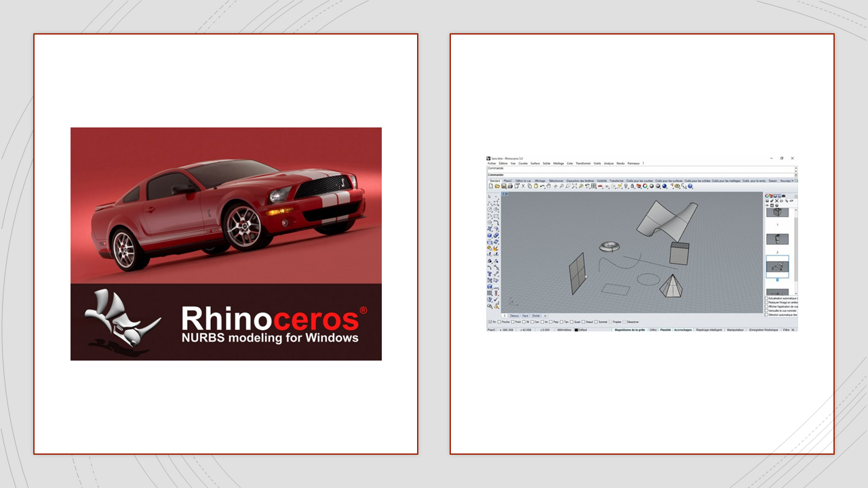
Task: Click the Millimètres unit text in status bar
Action: (564, 330)
